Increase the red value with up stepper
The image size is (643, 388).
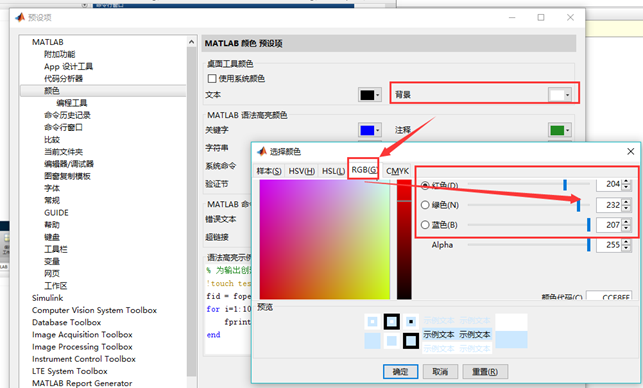pos(626,182)
